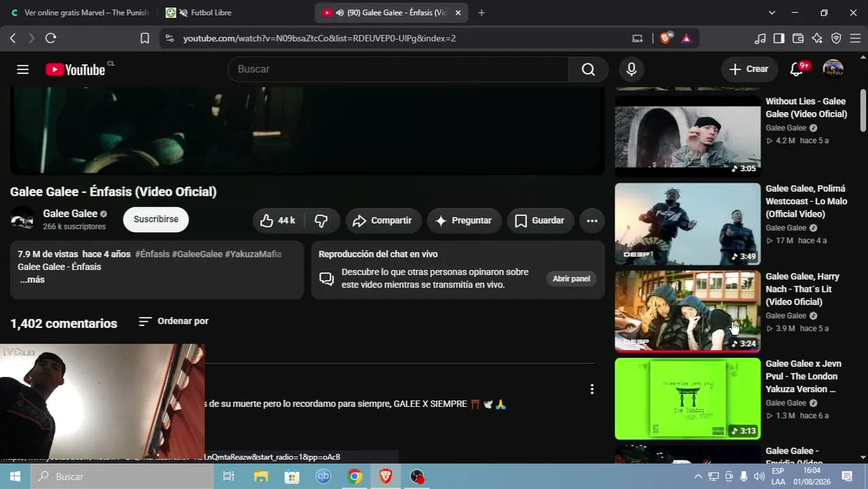Select the Galee Galee – Énfasis tab
The image size is (868, 489).
coord(391,12)
